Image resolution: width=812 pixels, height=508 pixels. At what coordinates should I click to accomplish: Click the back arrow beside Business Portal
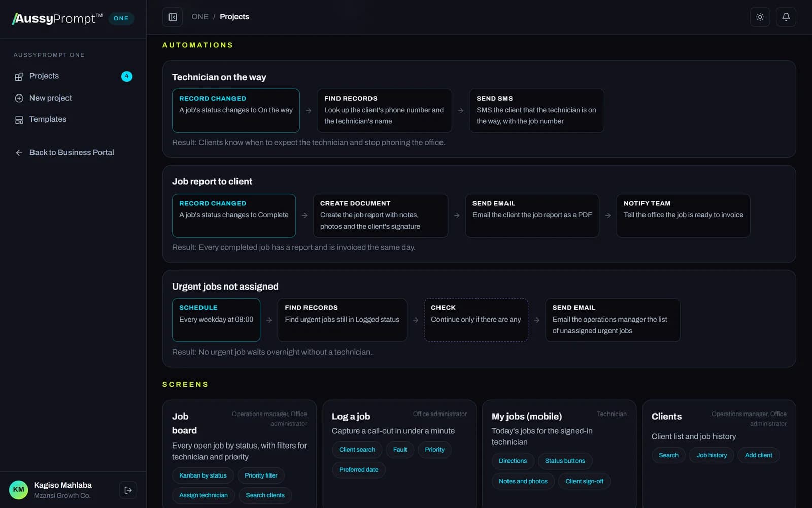click(19, 153)
